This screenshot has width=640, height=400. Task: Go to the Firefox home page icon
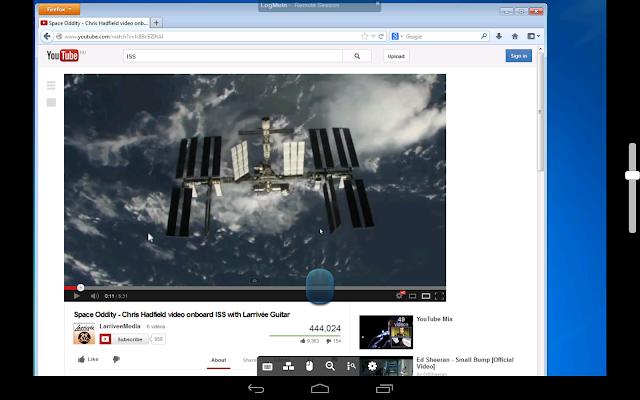click(515, 36)
